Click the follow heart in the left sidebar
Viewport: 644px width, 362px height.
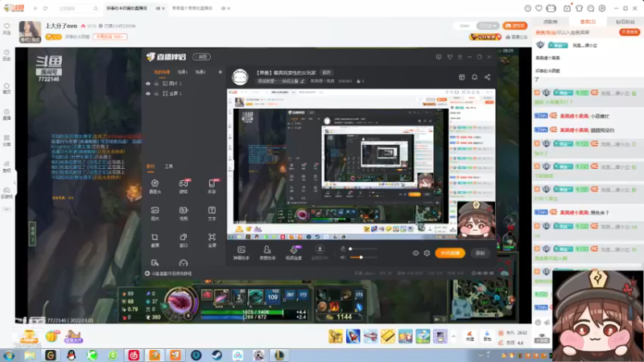(6, 26)
